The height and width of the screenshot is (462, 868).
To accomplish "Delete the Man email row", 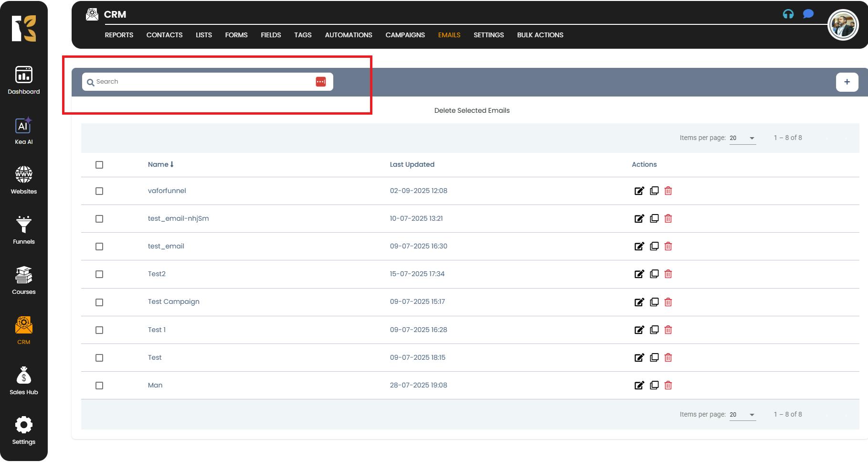I will 668,386.
